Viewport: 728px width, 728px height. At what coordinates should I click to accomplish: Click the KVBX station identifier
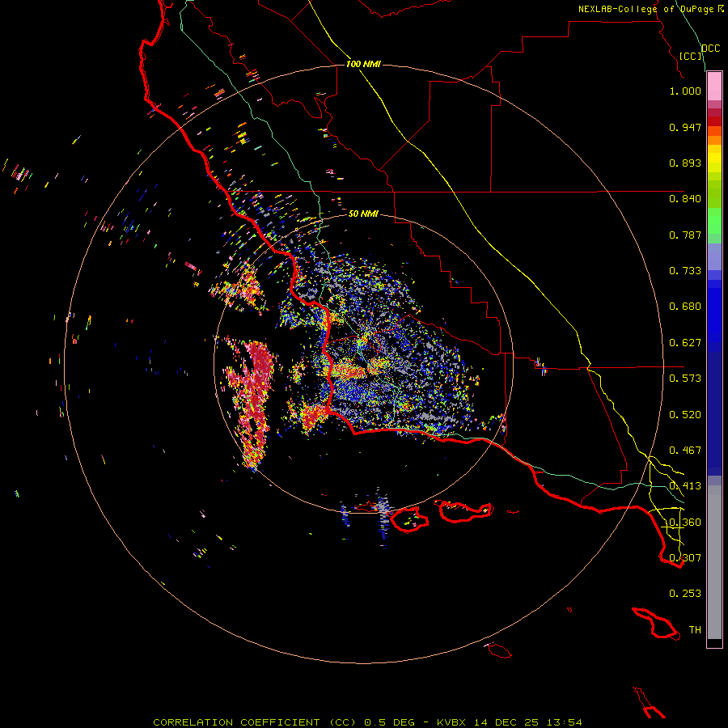(451, 722)
